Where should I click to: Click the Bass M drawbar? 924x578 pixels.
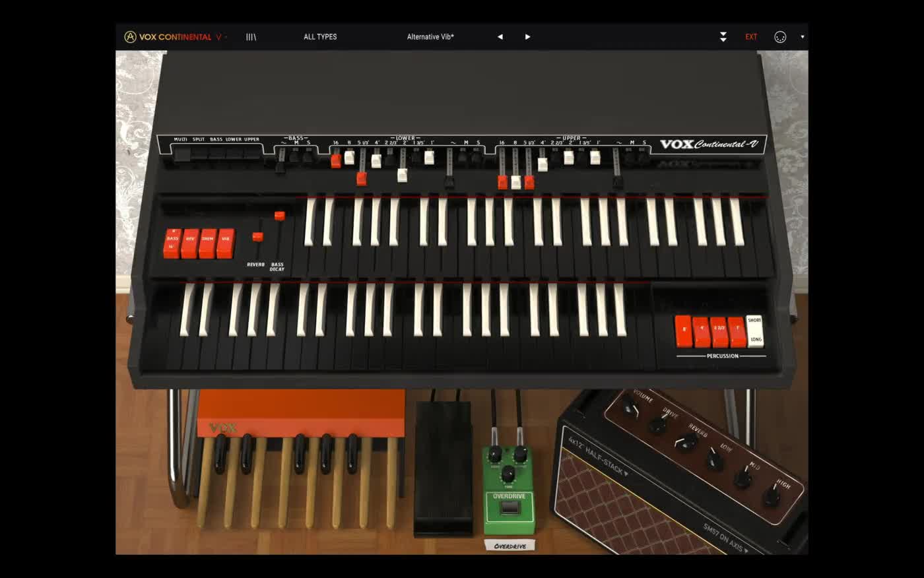294,156
